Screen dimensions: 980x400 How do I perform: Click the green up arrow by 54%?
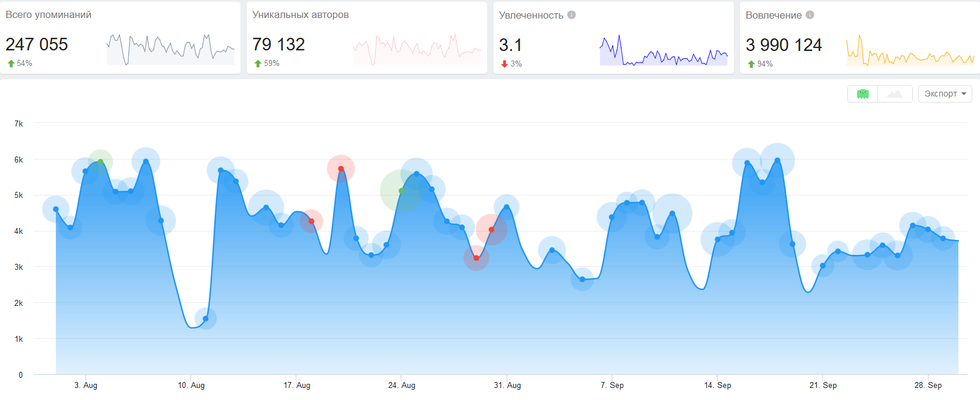tap(11, 64)
